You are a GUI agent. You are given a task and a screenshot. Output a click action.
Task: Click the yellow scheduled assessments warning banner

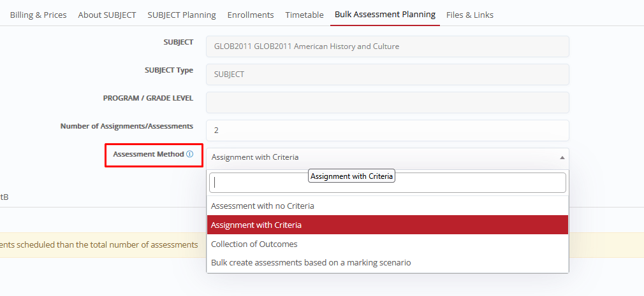pos(102,244)
